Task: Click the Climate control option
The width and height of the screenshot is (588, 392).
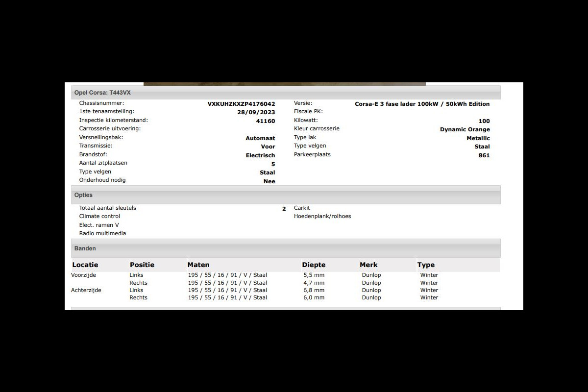Action: (x=99, y=216)
